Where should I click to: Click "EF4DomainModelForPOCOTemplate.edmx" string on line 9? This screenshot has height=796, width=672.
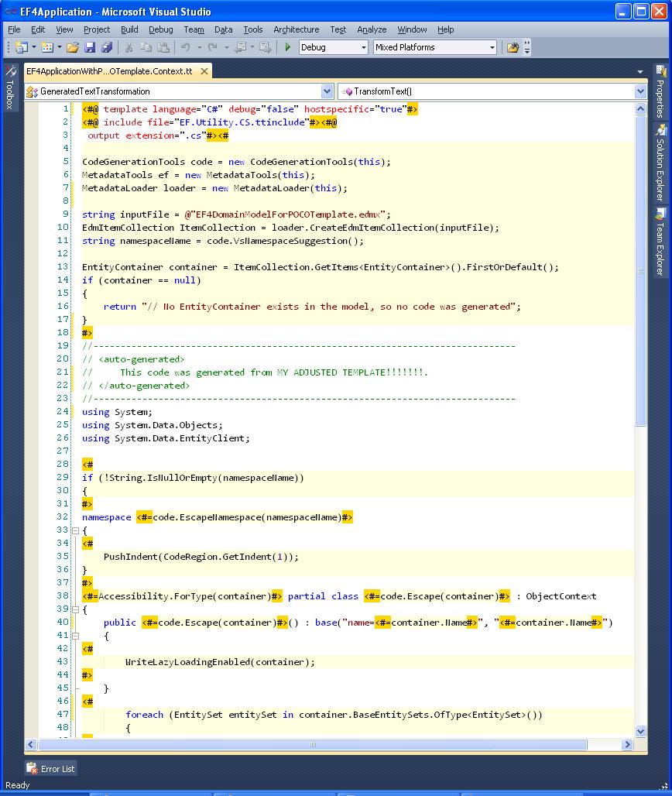(x=288, y=214)
